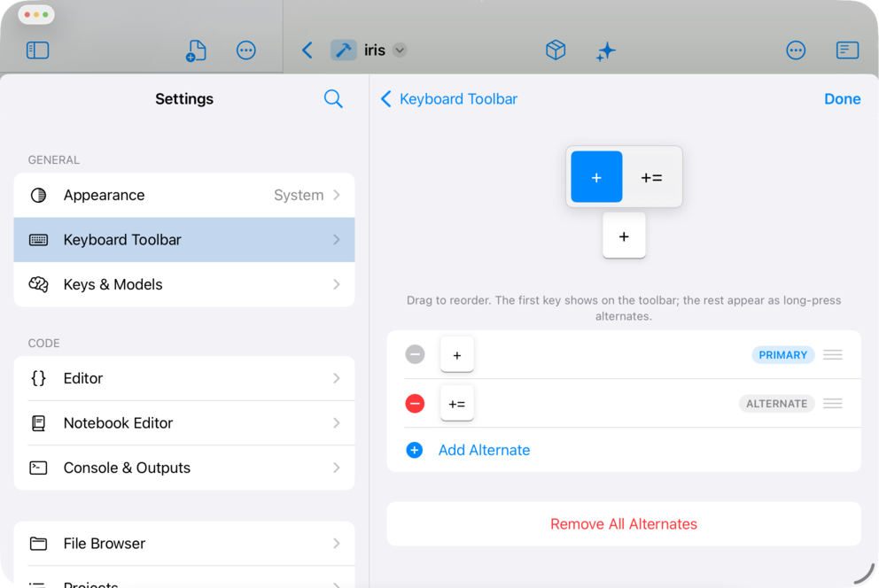Open File Browser settings
The width and height of the screenshot is (879, 588).
pos(184,543)
